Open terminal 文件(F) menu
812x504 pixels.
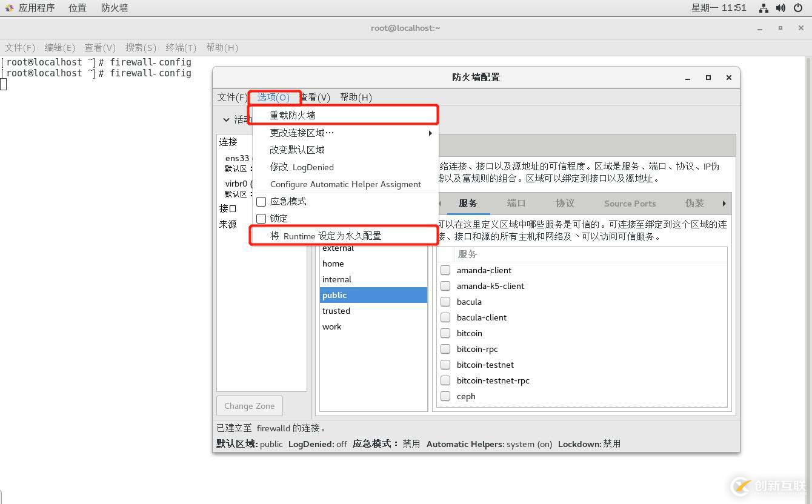tap(20, 47)
